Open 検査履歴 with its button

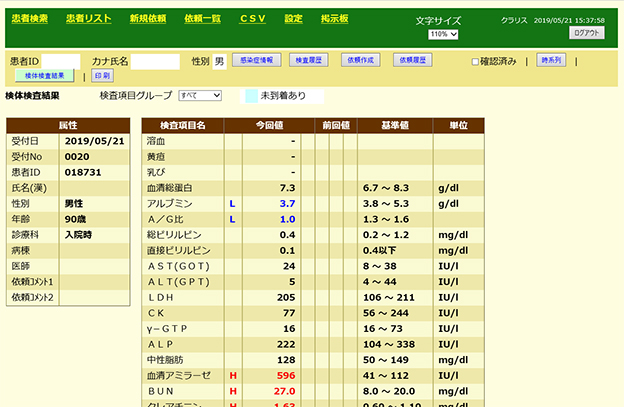pos(309,61)
